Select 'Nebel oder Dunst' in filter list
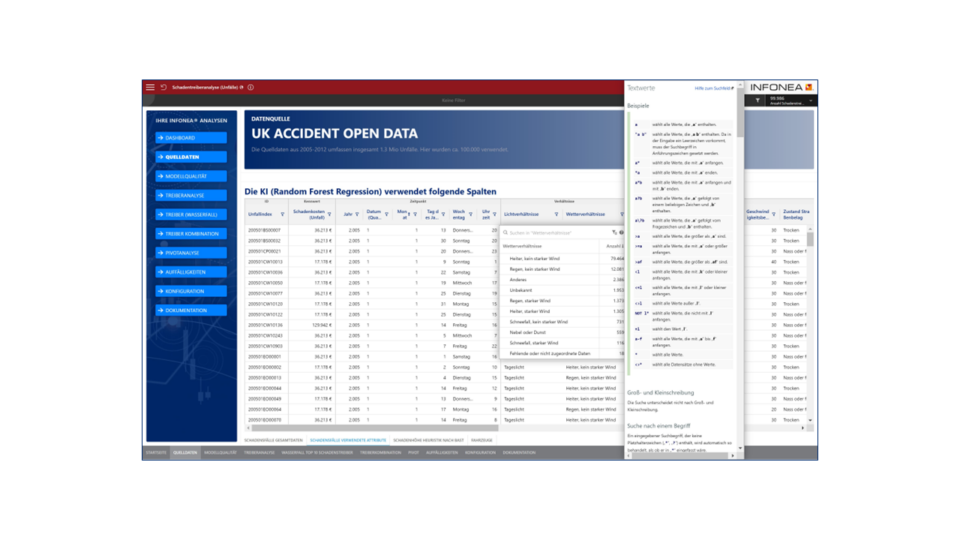Image resolution: width=960 pixels, height=540 pixels. [563, 332]
